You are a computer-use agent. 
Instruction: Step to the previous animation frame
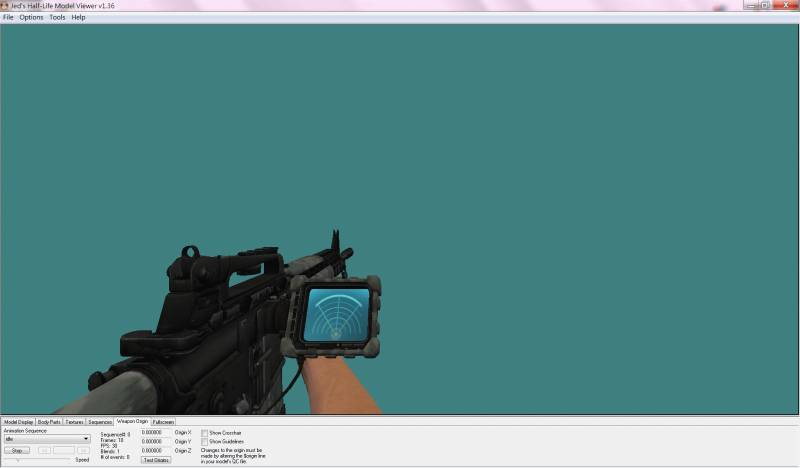(x=45, y=451)
